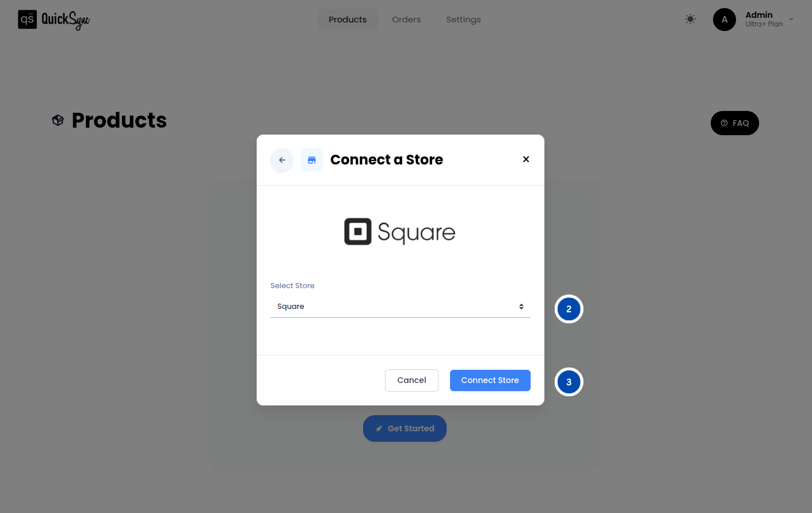
Task: Click the question mark icon on FAQ button
Action: point(724,122)
